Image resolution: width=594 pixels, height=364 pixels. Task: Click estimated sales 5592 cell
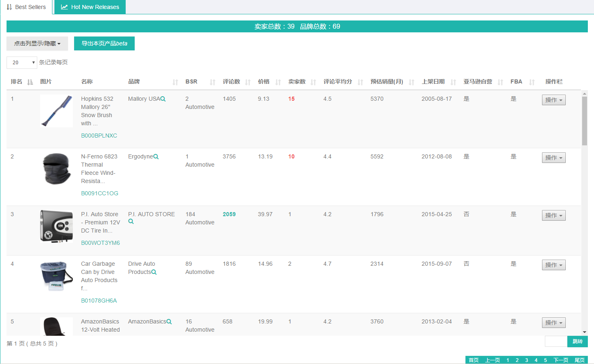[x=377, y=156]
